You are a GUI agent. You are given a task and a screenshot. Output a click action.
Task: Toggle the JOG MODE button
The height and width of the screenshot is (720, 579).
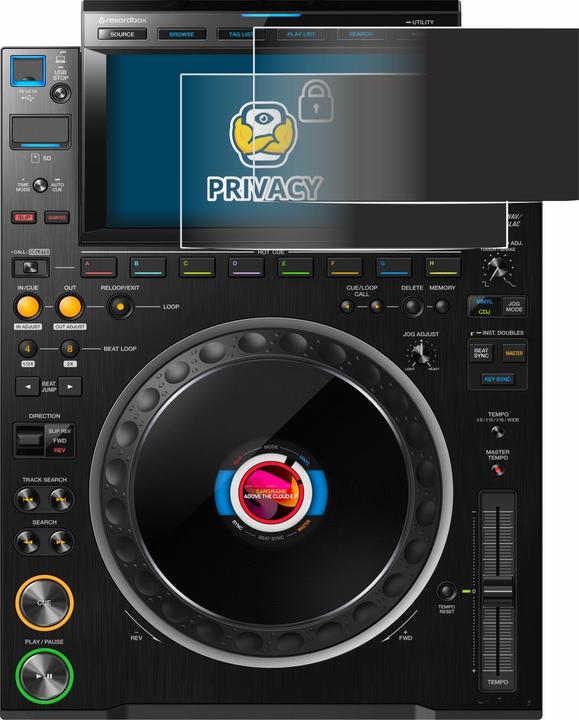(513, 306)
